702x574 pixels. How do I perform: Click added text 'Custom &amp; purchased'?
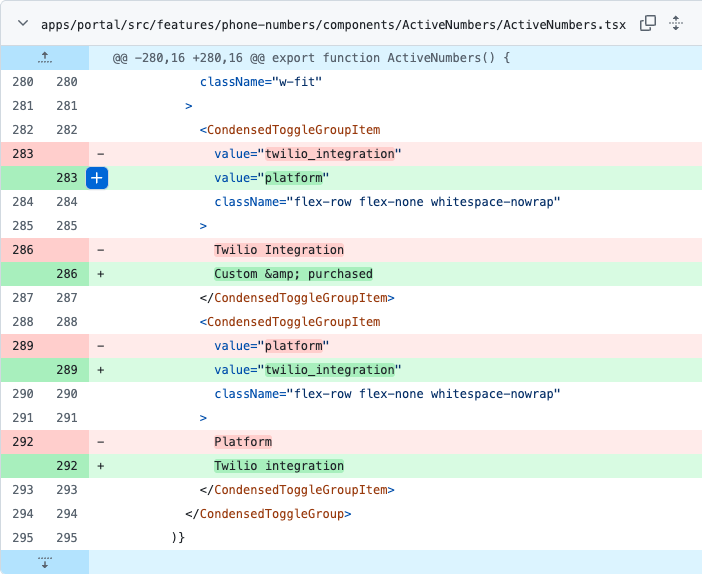(293, 274)
